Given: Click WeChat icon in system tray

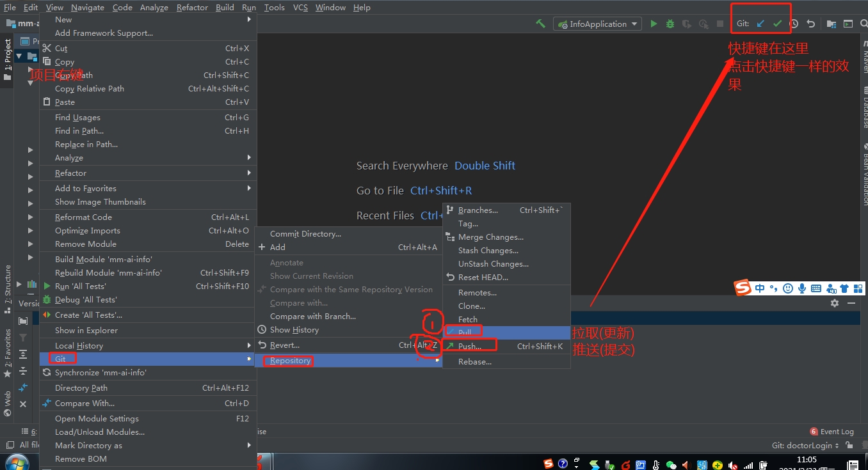Looking at the screenshot, I should click(671, 465).
